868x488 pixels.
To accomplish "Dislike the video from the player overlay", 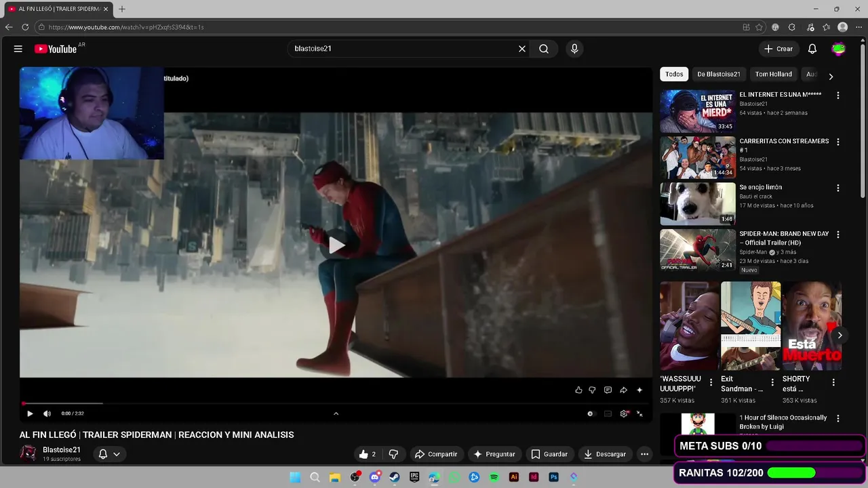I will [592, 390].
